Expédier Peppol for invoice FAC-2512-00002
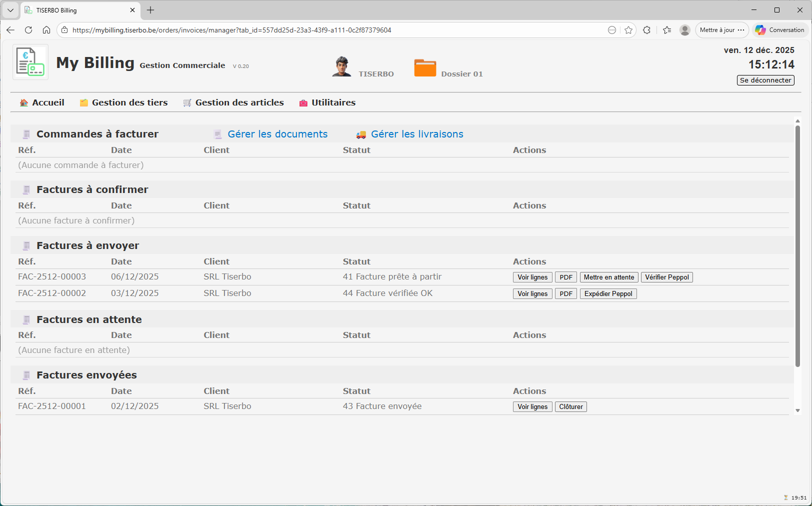 [x=608, y=293]
